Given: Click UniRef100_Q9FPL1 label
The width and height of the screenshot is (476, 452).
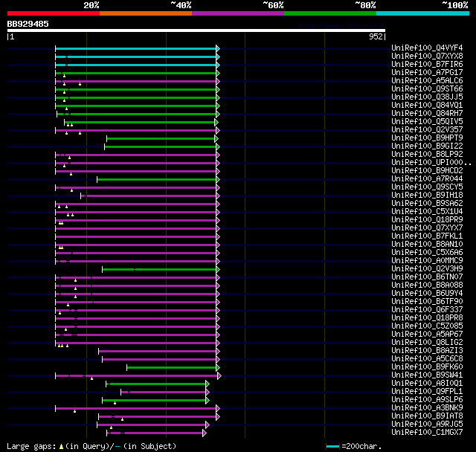Looking at the screenshot, I should click(427, 392).
